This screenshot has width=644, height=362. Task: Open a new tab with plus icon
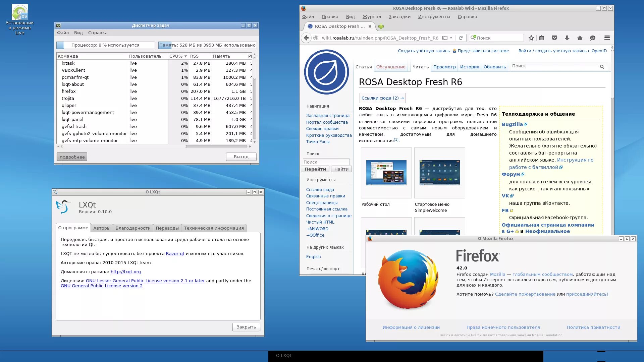(381, 26)
